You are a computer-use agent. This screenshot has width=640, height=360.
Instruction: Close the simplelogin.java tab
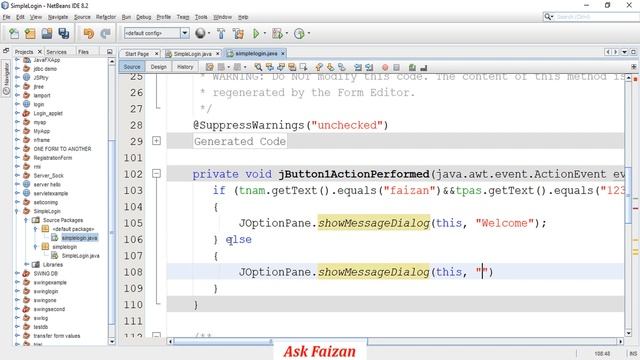(x=282, y=53)
